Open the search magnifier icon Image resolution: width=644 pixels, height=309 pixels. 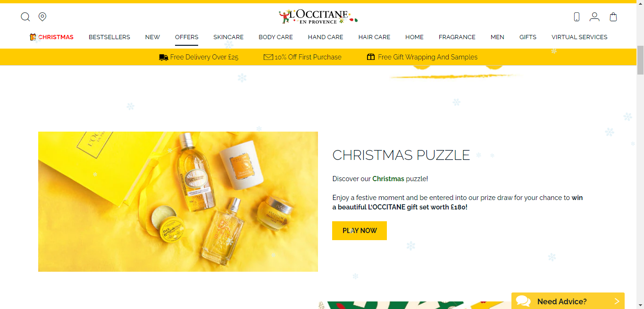(25, 17)
